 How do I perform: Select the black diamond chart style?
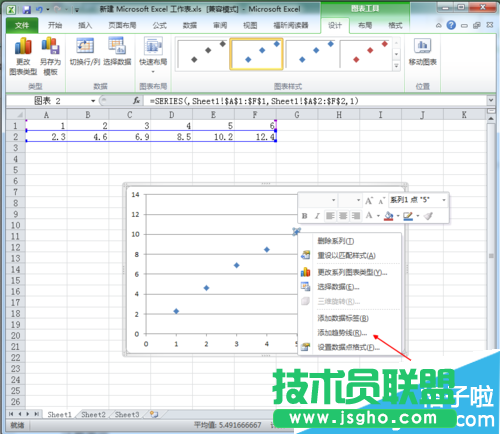tap(202, 54)
